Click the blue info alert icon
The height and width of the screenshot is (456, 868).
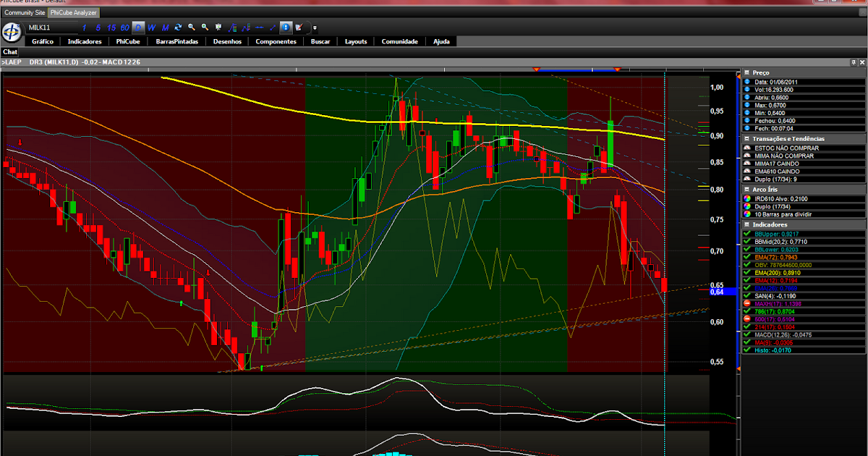tap(286, 28)
